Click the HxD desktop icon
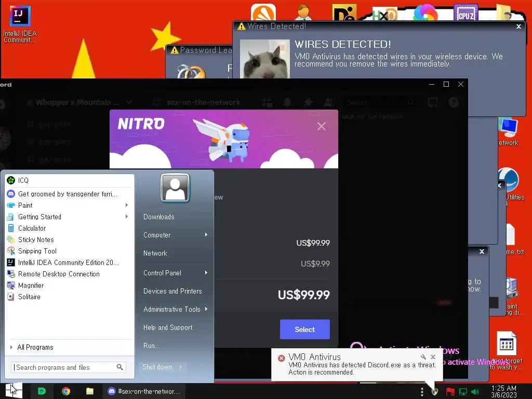 pos(385,14)
